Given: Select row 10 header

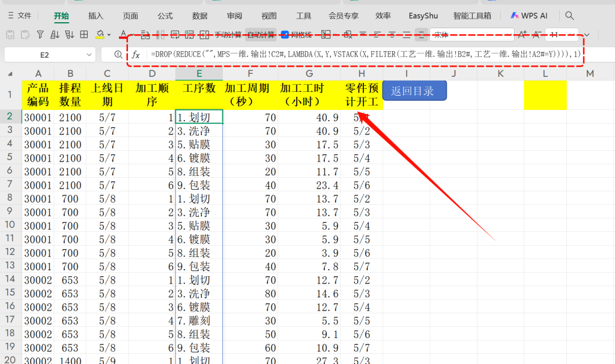Looking at the screenshot, I should [10, 225].
